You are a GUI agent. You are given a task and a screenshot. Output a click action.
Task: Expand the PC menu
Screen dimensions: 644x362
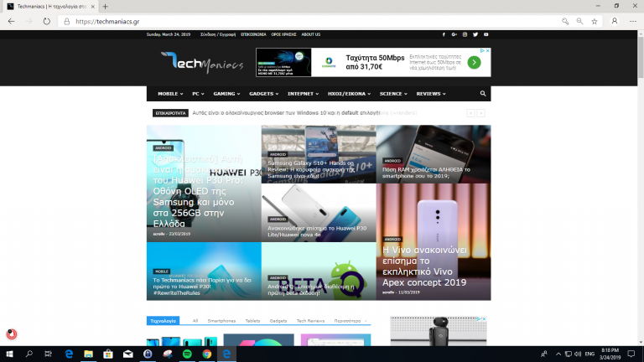click(x=198, y=94)
